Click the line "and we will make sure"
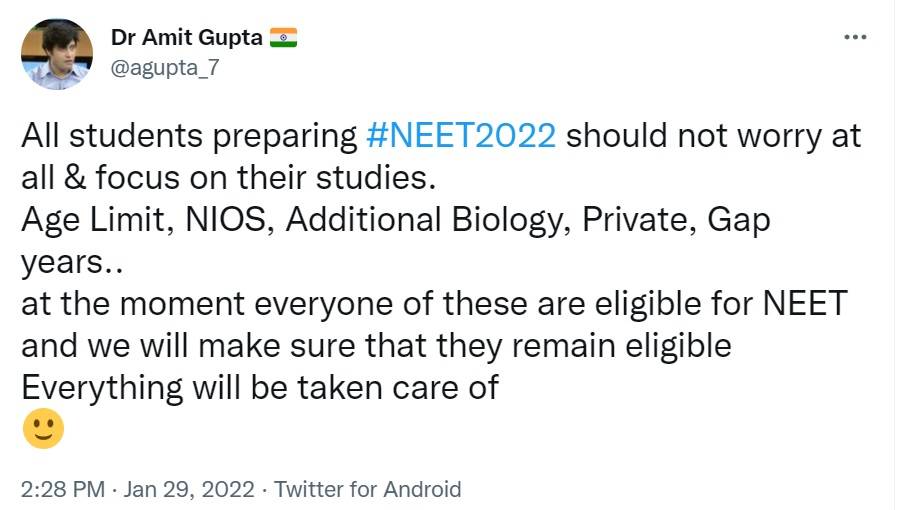 (x=375, y=345)
